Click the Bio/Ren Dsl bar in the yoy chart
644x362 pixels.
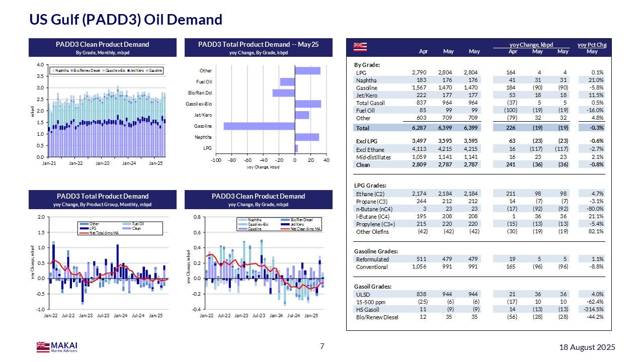click(284, 93)
